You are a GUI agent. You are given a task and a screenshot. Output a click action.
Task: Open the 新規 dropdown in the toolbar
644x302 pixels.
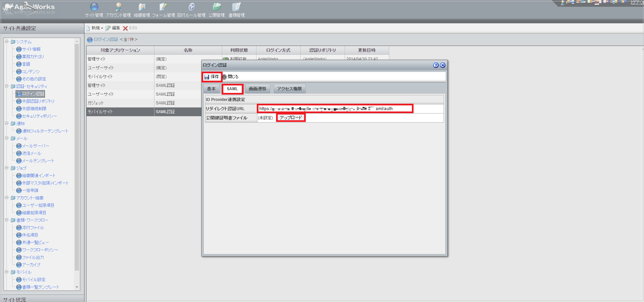[x=95, y=28]
